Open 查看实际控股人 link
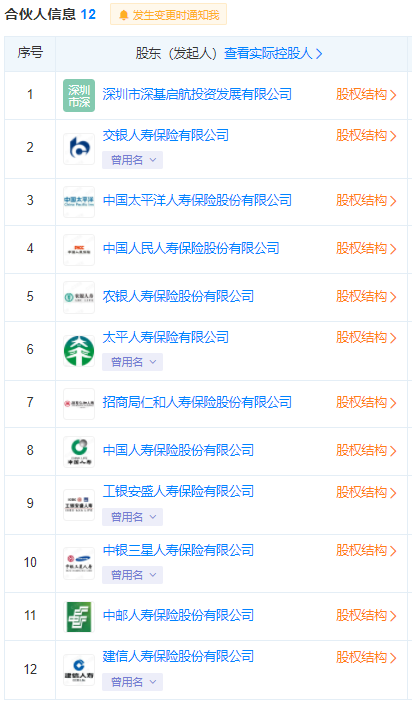 (273, 53)
